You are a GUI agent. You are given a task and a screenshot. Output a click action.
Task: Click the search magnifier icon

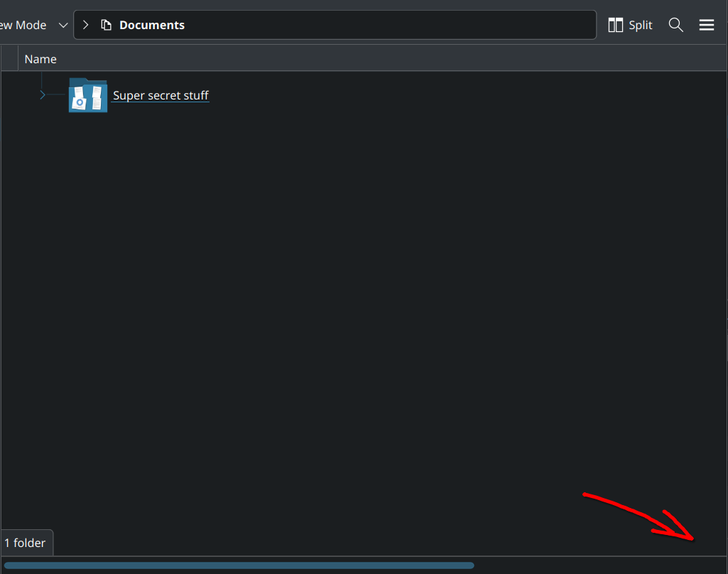(x=676, y=25)
